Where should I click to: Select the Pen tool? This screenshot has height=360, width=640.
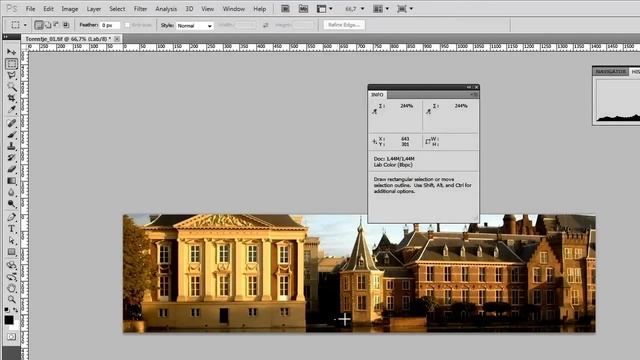11,217
